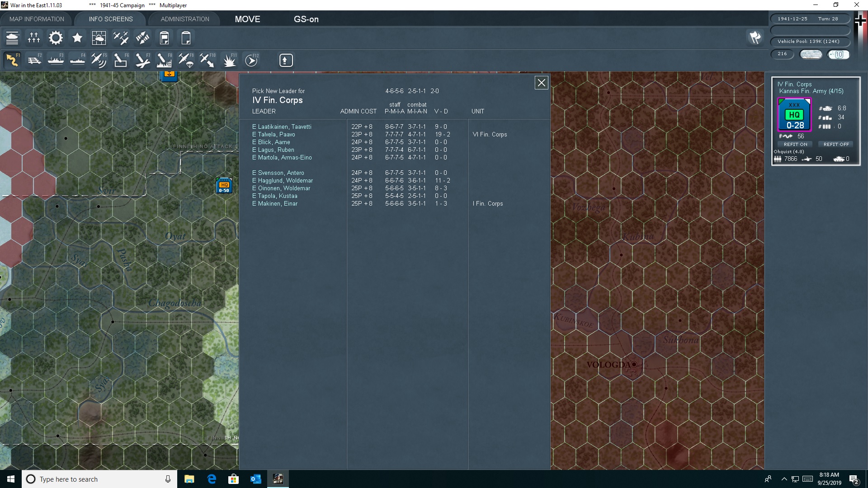Select the F1 movement mode tool
Image resolution: width=868 pixels, height=488 pixels.
(x=12, y=60)
